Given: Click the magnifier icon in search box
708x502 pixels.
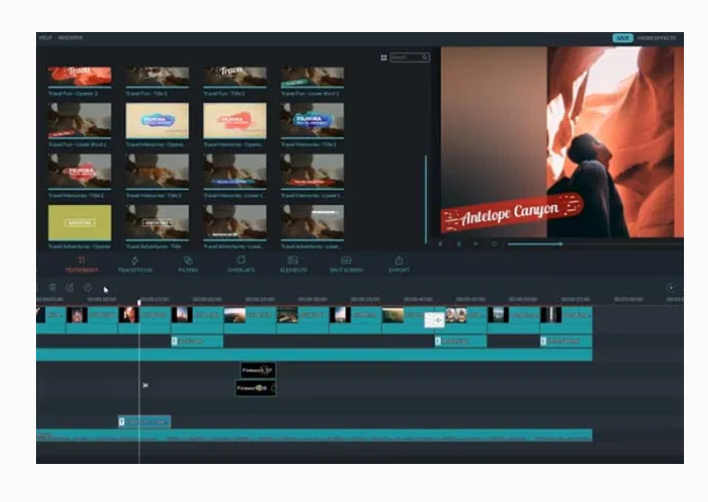Looking at the screenshot, I should [x=424, y=57].
